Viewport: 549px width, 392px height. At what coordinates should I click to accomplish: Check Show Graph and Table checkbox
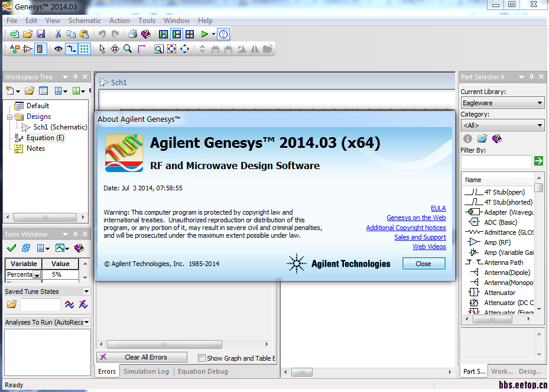pyautogui.click(x=202, y=358)
